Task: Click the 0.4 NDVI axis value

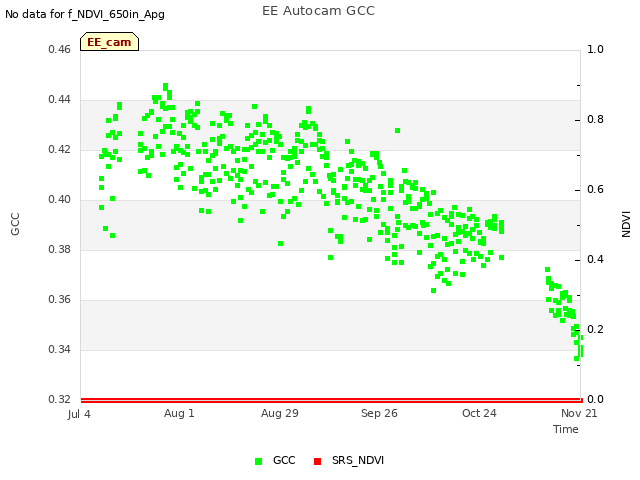Action: (x=595, y=260)
